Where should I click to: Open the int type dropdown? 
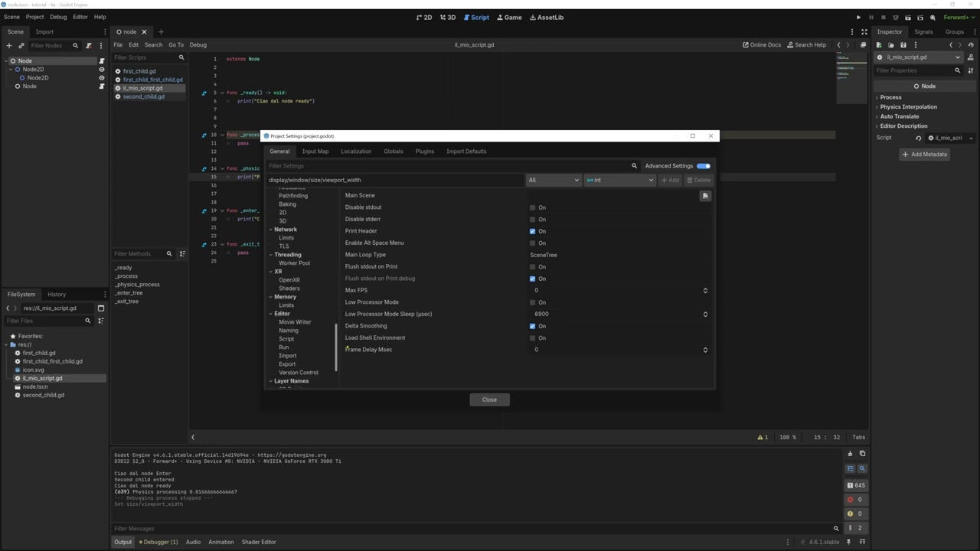[x=619, y=180]
